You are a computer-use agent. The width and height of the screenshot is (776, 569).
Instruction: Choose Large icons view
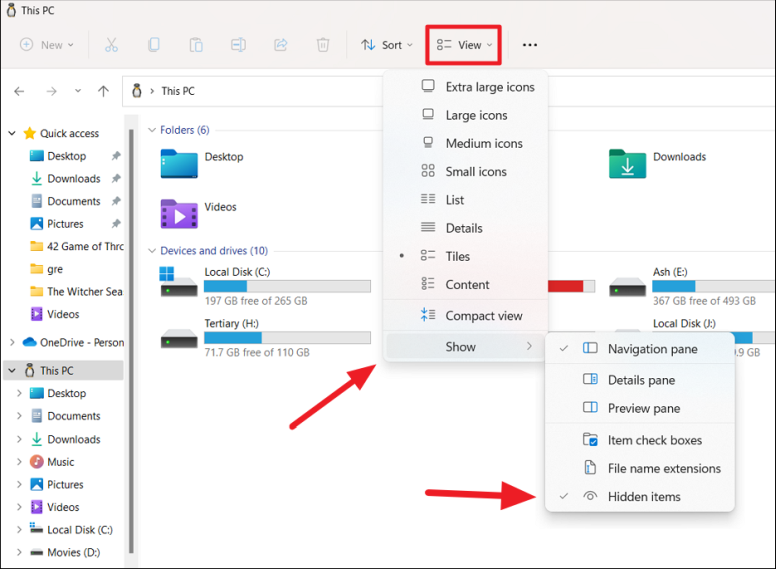(465, 115)
